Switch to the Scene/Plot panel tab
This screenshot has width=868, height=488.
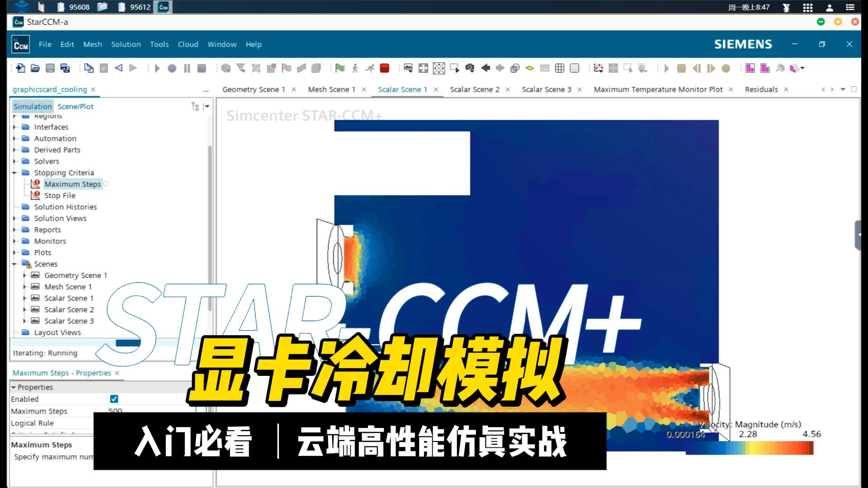pyautogui.click(x=75, y=107)
